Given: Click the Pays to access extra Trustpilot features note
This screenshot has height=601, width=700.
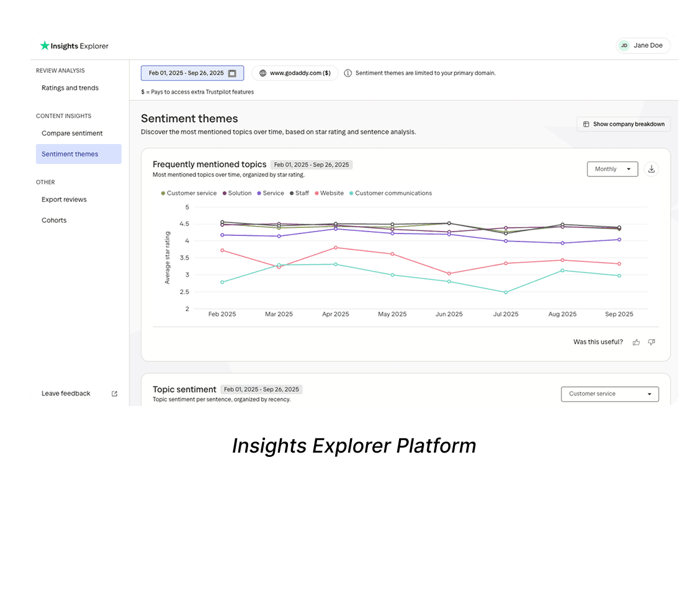Looking at the screenshot, I should (x=197, y=92).
